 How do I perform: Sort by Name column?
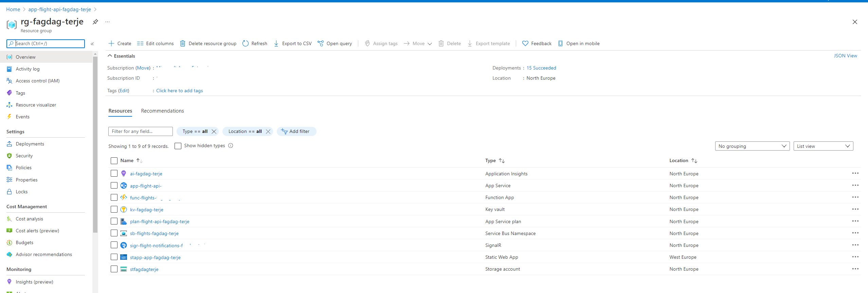[131, 160]
